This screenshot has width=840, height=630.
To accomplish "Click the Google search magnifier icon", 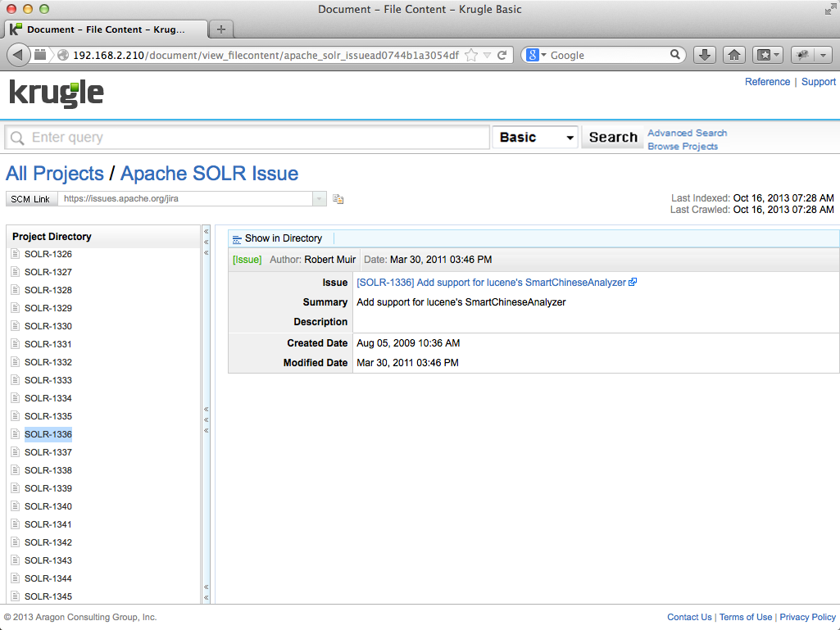I will (x=675, y=55).
